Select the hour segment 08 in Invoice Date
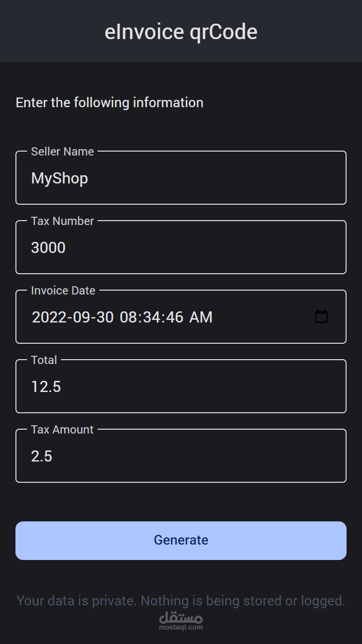Screen dimensions: 362x644 coord(128,317)
